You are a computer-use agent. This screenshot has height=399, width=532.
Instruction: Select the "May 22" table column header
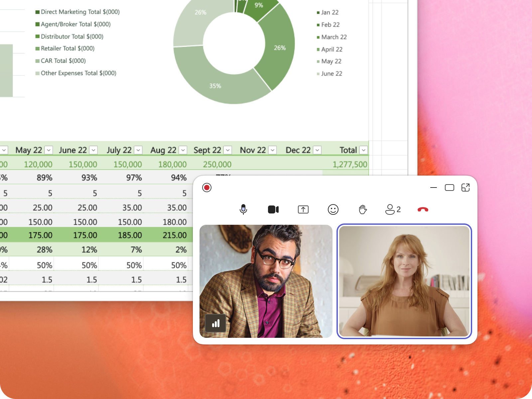29,150
